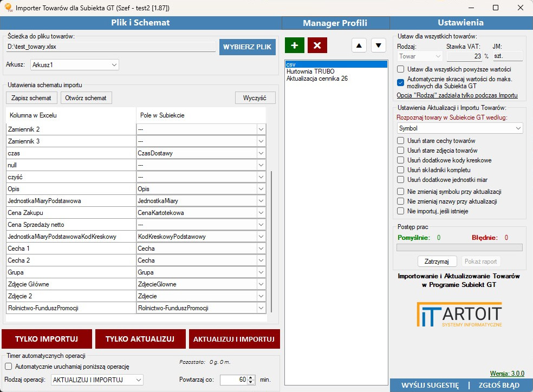
Task: Click the work progress bar
Action: tap(459, 247)
